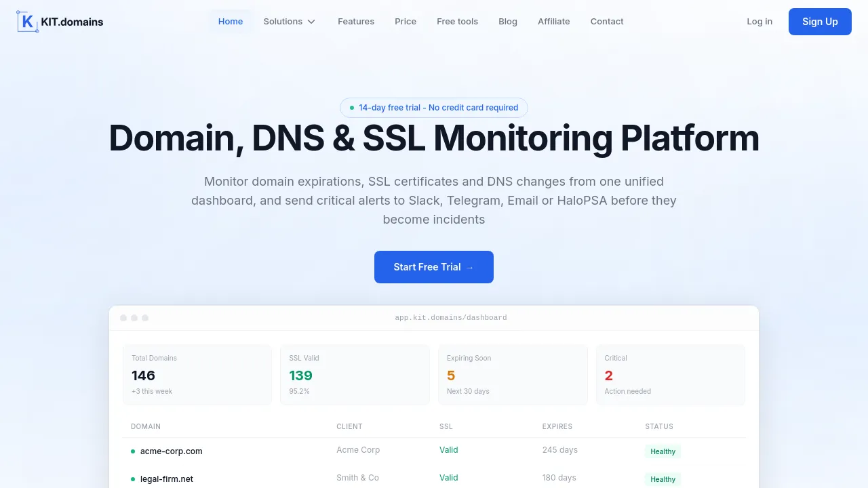This screenshot has height=488, width=868.
Task: Open the Price page
Action: pos(406,22)
